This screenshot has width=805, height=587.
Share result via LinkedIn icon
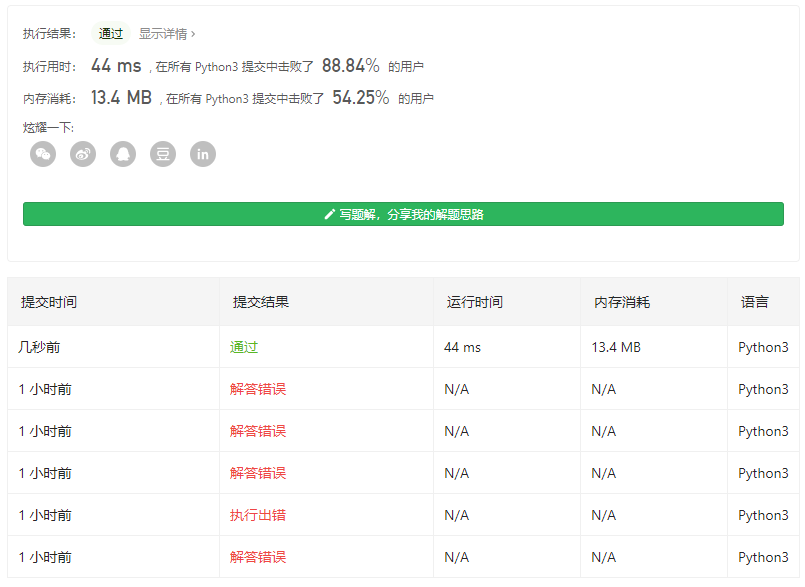point(203,154)
